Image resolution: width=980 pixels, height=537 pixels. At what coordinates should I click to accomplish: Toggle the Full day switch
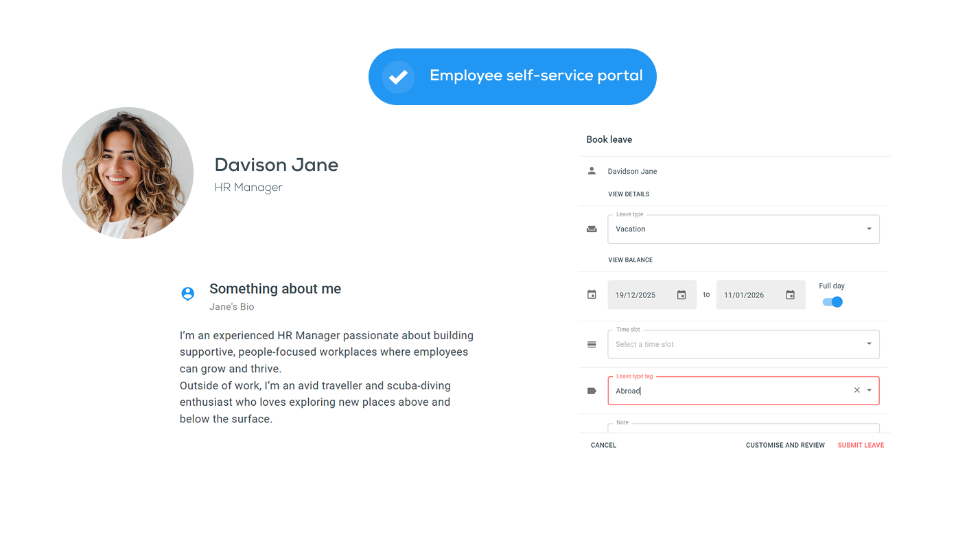[832, 302]
